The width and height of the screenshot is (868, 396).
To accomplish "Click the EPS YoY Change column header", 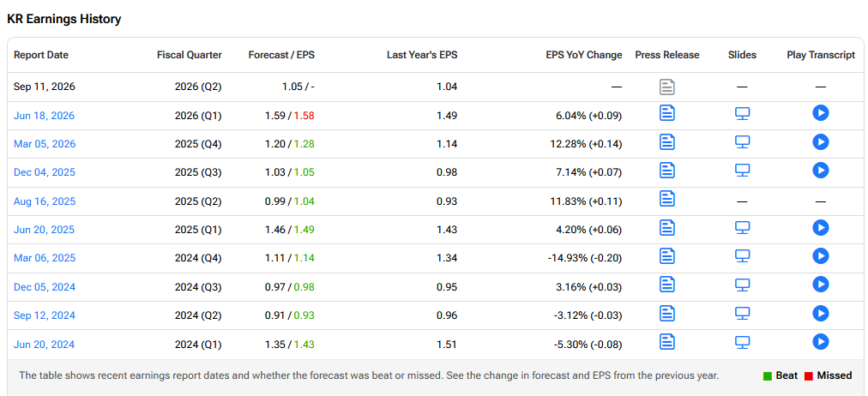I will pos(583,55).
